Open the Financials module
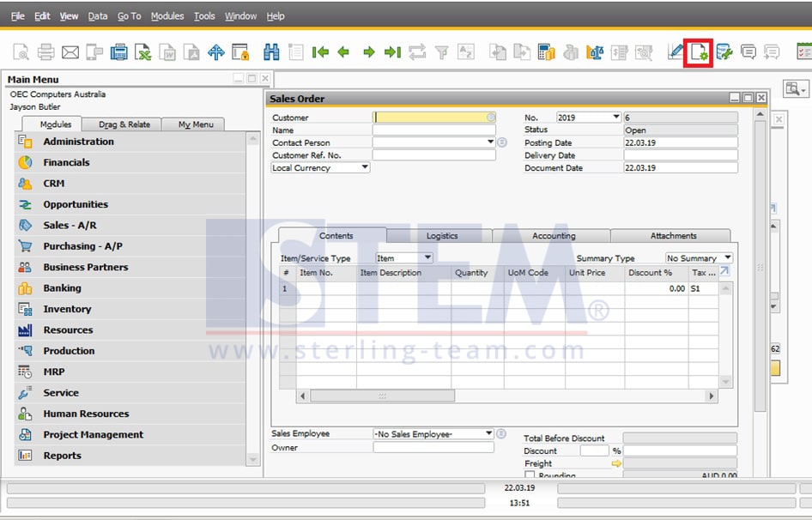This screenshot has height=520, width=812. pos(66,162)
